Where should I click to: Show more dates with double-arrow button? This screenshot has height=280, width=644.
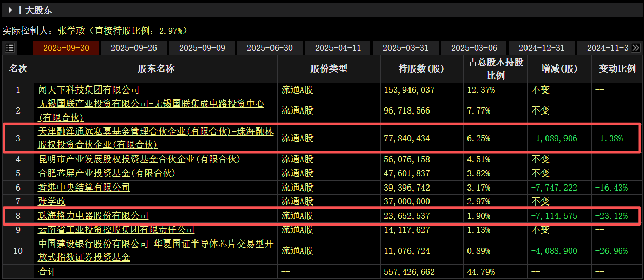636,48
